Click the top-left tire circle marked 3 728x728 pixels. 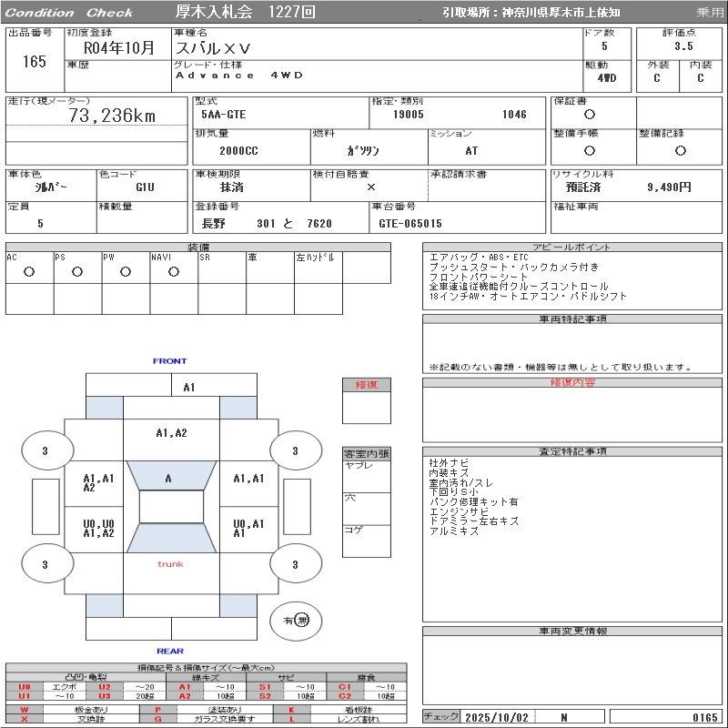[x=45, y=450]
